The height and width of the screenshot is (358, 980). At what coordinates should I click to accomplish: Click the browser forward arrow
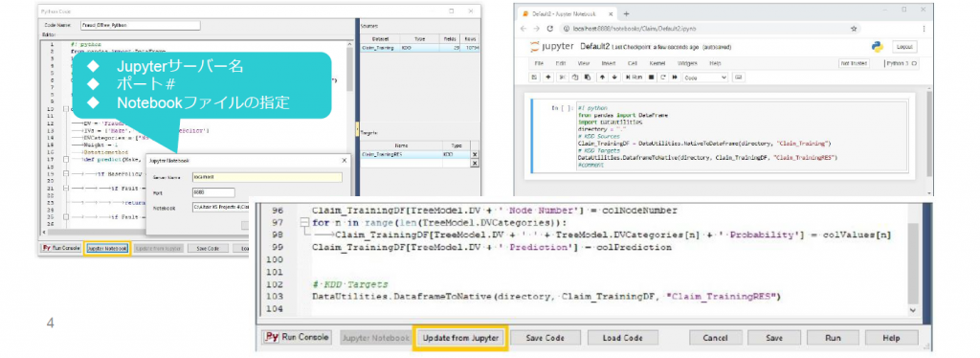tap(537, 29)
